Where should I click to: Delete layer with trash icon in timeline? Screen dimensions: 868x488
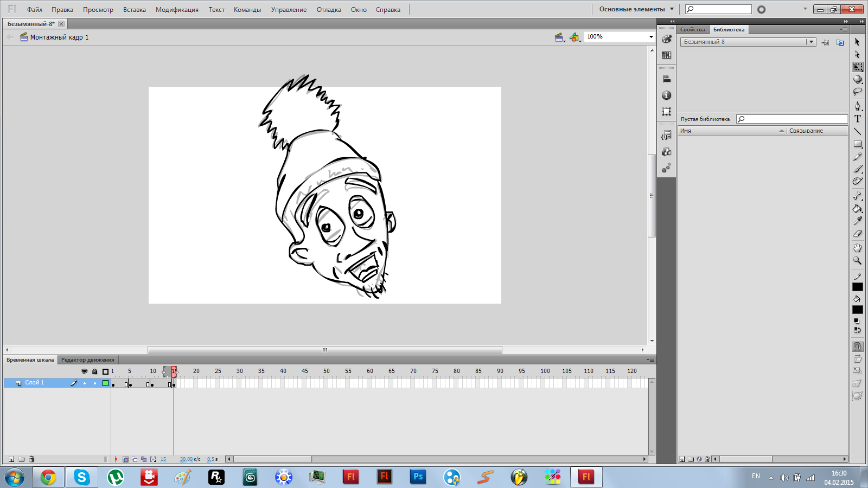point(31,459)
